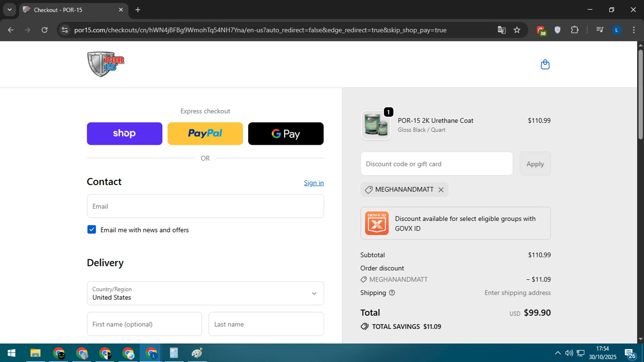
Task: Click the address bar URL
Action: coord(260,30)
